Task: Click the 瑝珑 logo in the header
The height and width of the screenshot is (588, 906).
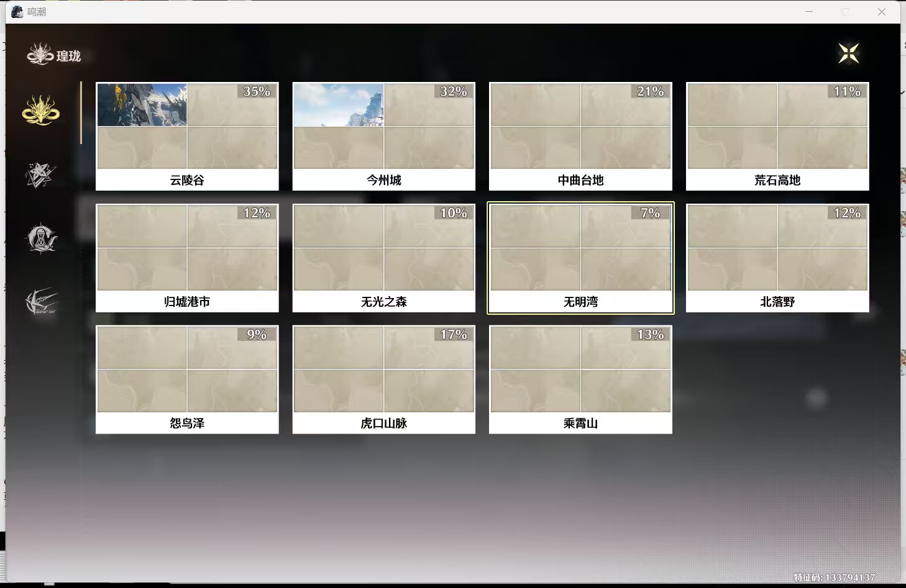Action: point(54,55)
